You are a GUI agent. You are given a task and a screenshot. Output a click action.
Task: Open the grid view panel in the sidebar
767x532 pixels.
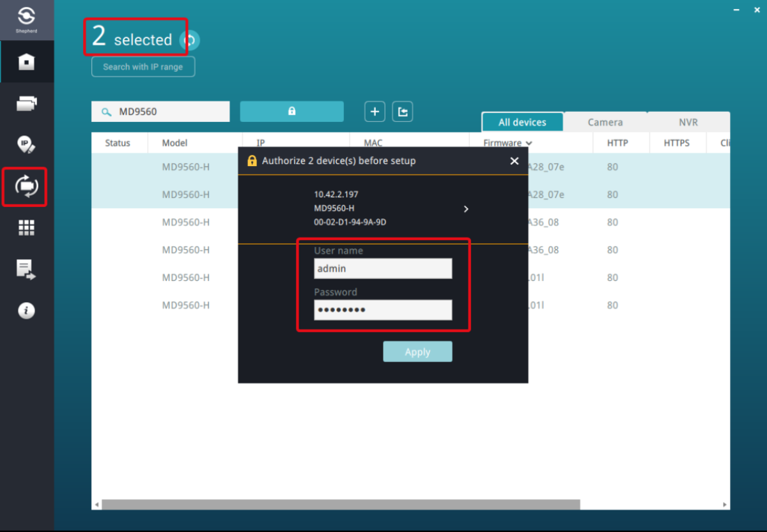tap(26, 227)
